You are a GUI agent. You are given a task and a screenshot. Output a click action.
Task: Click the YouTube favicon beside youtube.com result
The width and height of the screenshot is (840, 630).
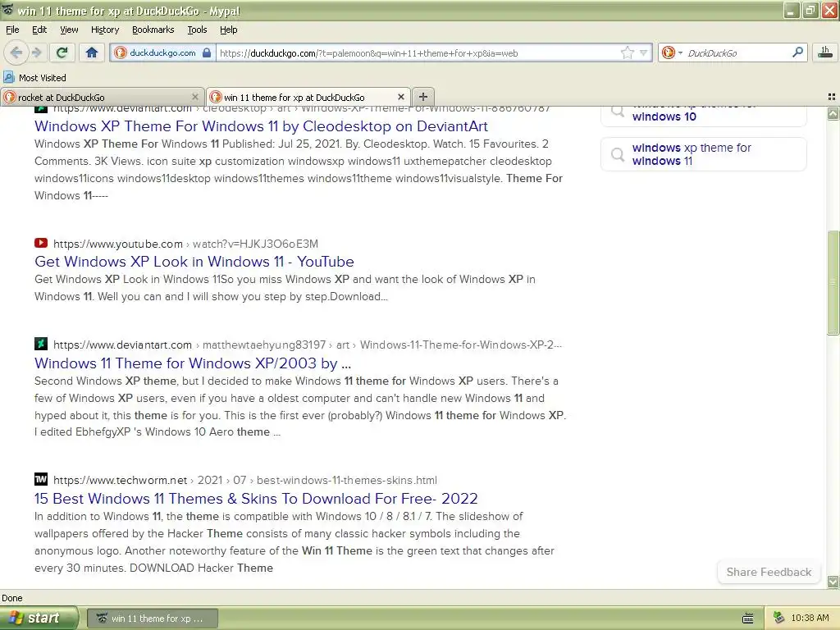tap(41, 243)
